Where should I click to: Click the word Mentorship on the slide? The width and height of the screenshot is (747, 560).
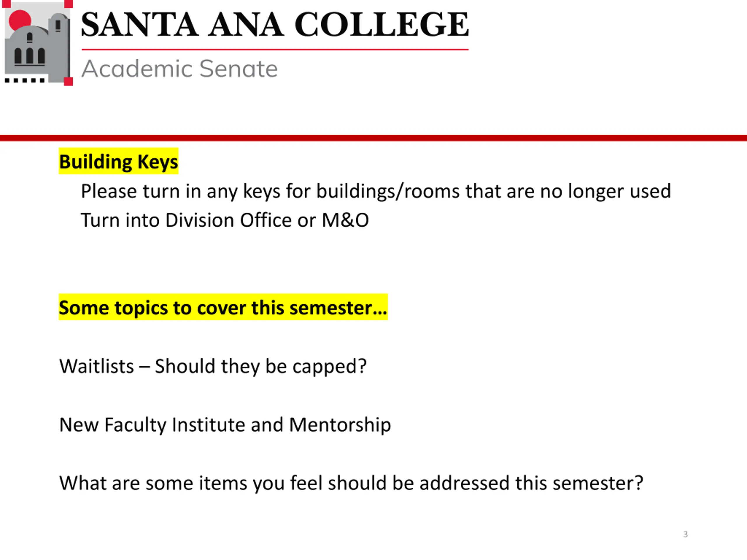[x=340, y=425]
